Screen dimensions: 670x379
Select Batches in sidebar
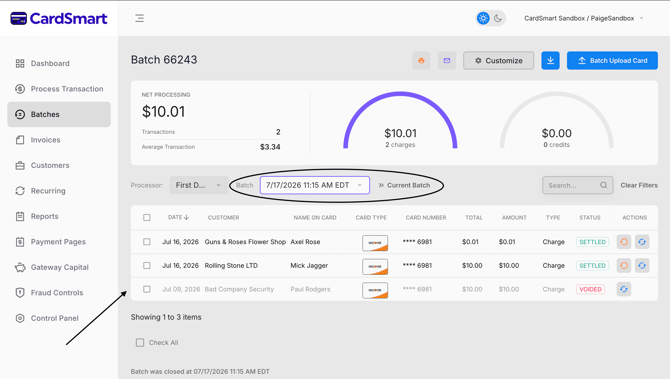pyautogui.click(x=59, y=114)
